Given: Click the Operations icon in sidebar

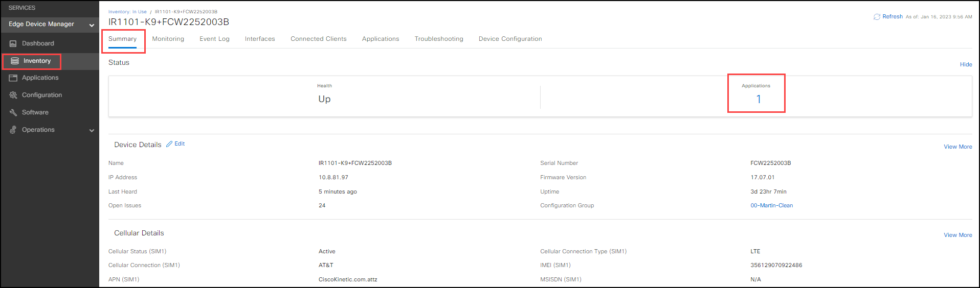Looking at the screenshot, I should point(13,130).
